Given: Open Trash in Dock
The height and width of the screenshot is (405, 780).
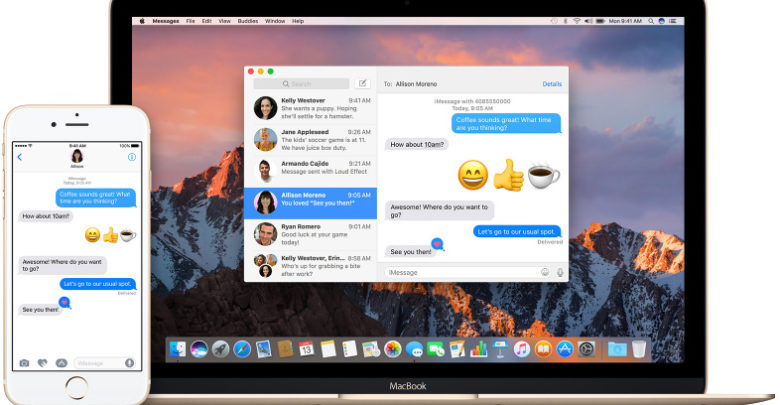Looking at the screenshot, I should pos(639,349).
